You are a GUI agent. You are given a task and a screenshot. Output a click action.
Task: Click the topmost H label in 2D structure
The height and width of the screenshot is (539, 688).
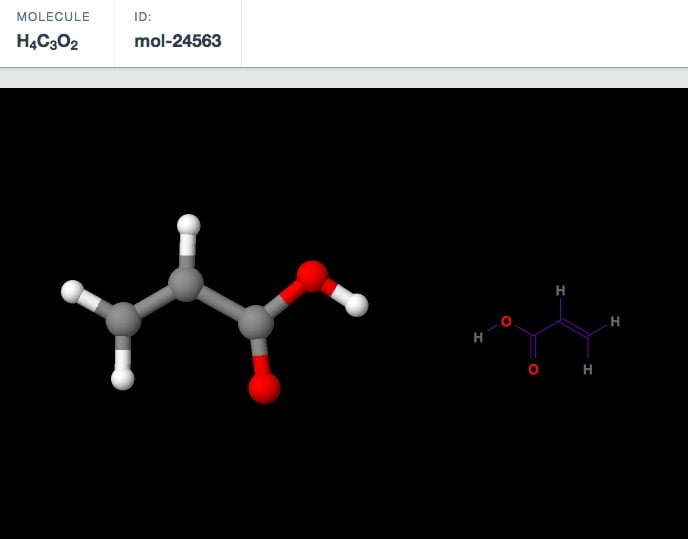click(560, 291)
